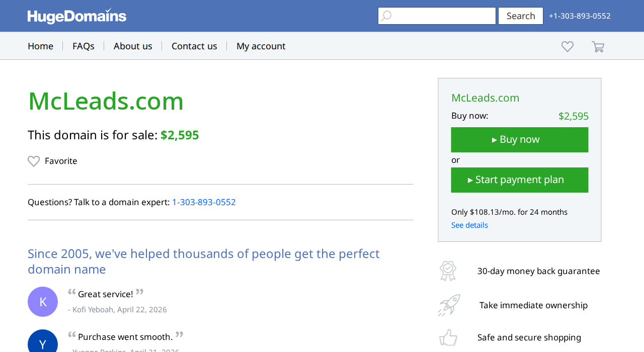Click the money back guarantee ribbon icon
The width and height of the screenshot is (644, 352).
tap(448, 271)
